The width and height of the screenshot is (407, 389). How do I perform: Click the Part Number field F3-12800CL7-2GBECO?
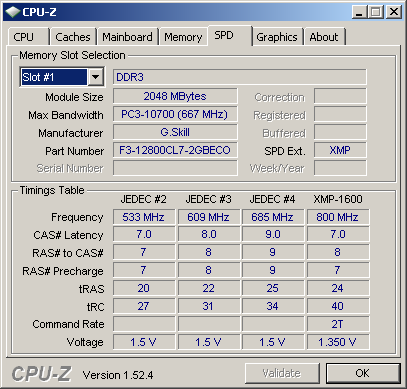[175, 150]
